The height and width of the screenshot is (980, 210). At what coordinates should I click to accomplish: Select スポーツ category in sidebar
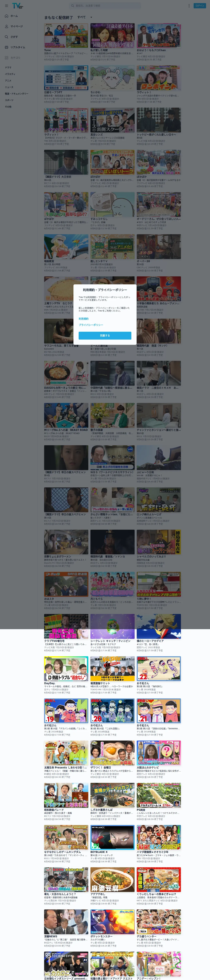(x=9, y=100)
